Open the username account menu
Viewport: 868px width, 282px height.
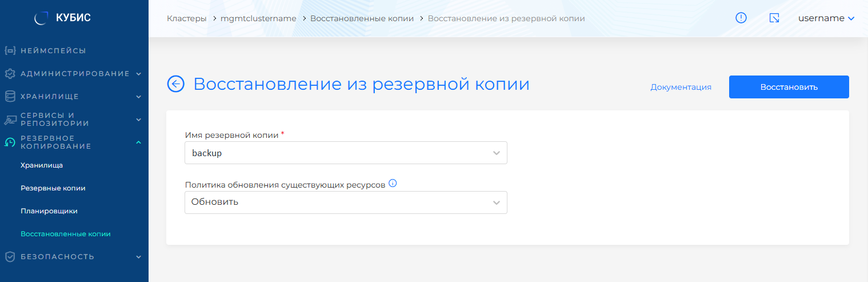coord(826,18)
